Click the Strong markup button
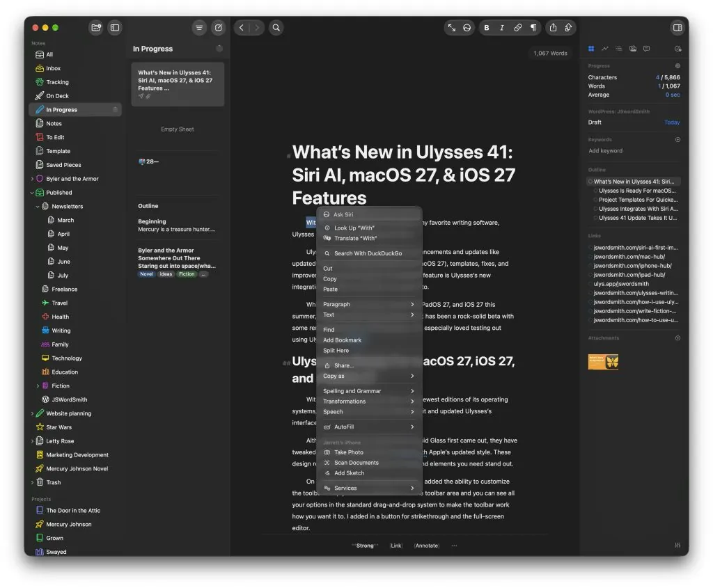 [x=365, y=546]
